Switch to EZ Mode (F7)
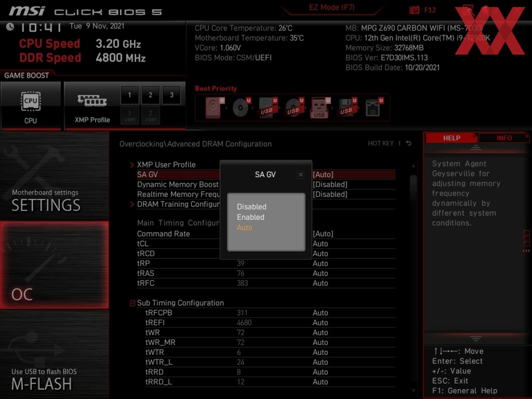 point(332,7)
